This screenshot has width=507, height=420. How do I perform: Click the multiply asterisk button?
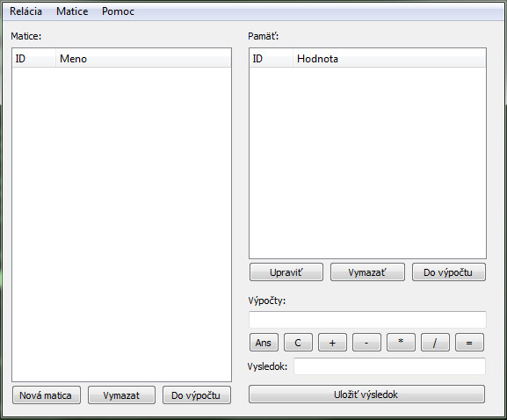tap(401, 343)
